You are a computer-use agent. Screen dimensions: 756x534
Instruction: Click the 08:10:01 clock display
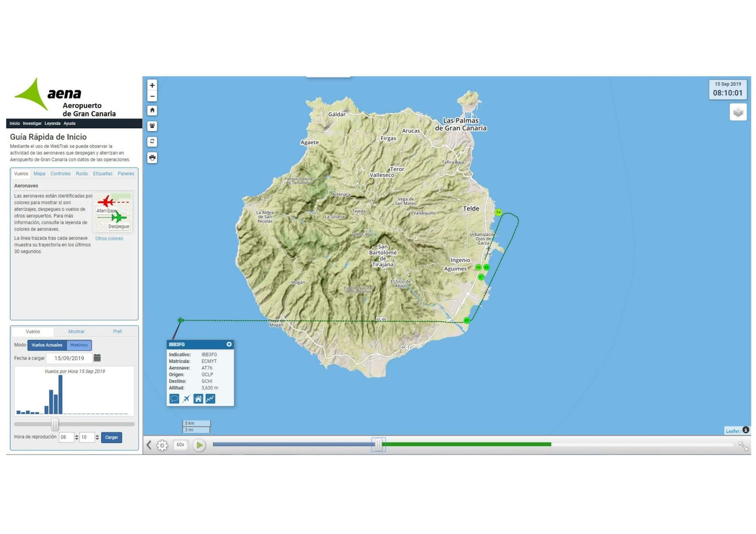[x=728, y=93]
